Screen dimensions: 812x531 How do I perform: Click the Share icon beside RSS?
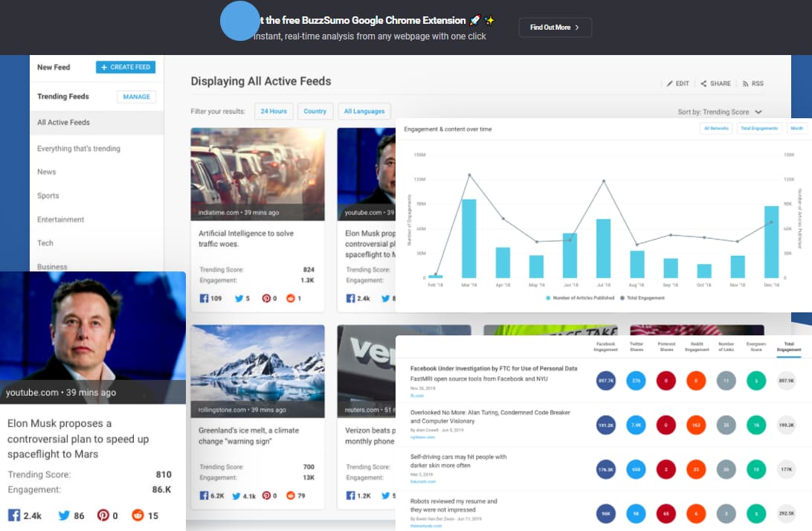pyautogui.click(x=703, y=84)
